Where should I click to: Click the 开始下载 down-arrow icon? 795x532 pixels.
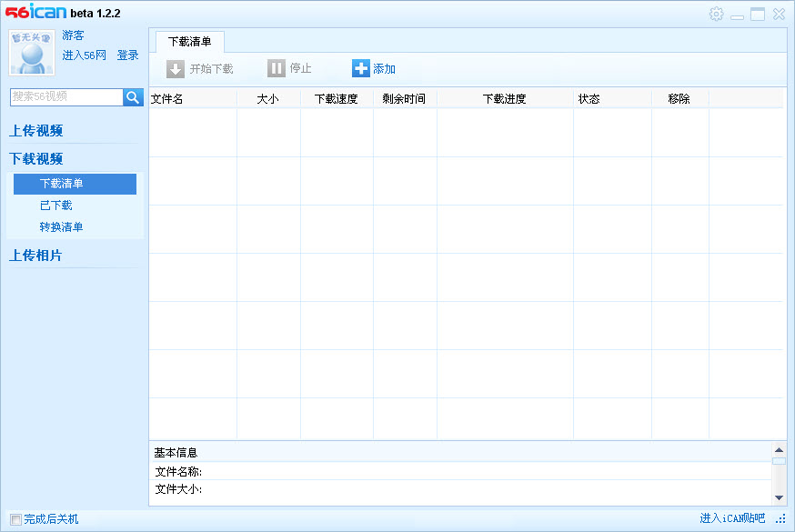176,69
